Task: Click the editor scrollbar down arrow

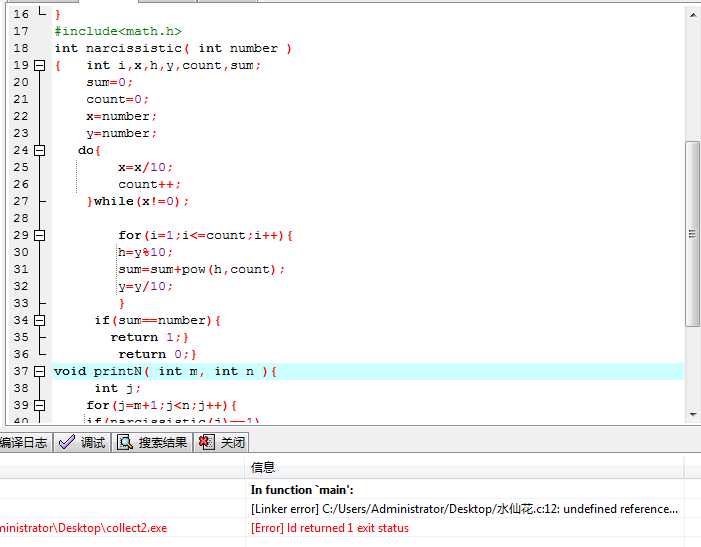Action: click(x=693, y=414)
